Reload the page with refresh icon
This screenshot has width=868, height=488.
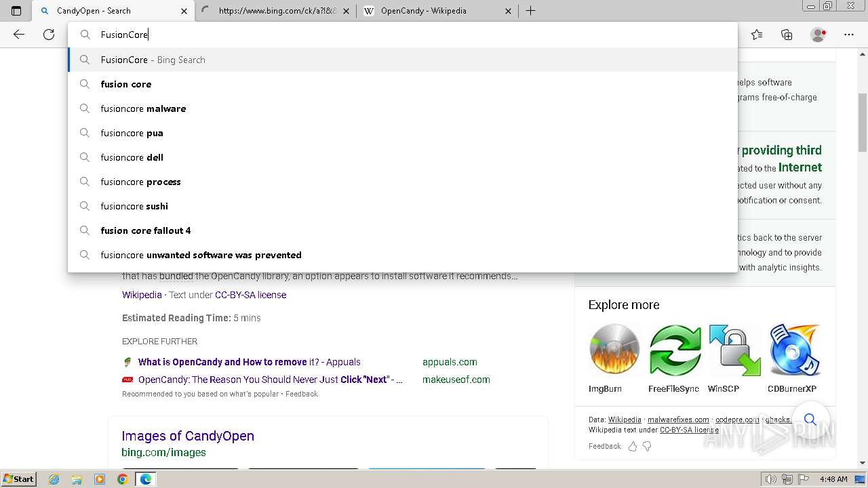click(x=49, y=35)
